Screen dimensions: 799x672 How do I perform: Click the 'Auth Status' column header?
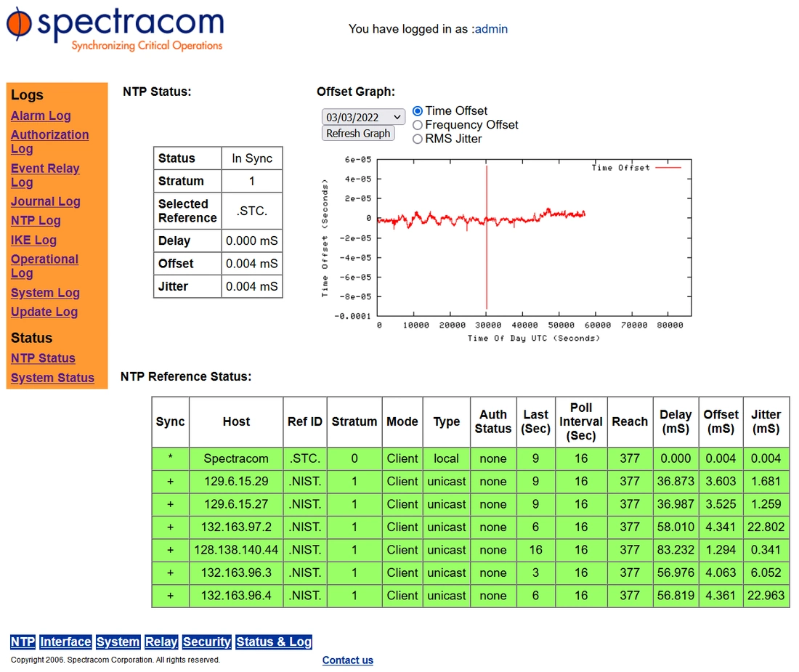(492, 422)
